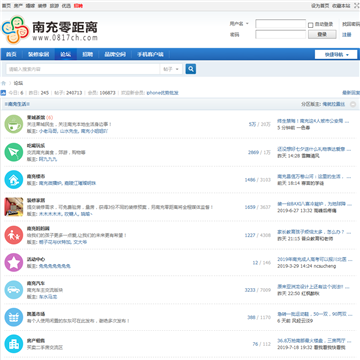This screenshot has width=360, height=360.
Task: Click the topic count 1486
Action: pos(250,180)
